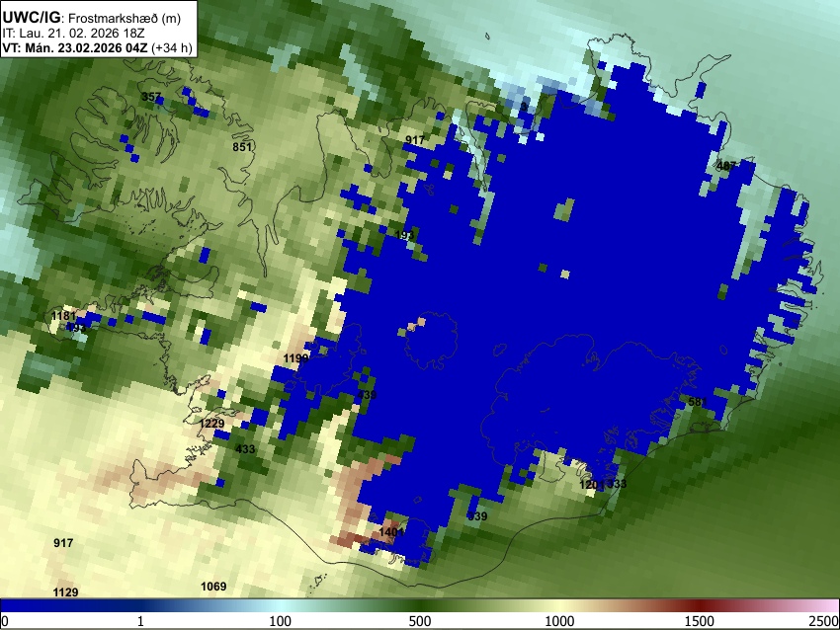Click the dark red section of the color scale
The height and width of the screenshot is (630, 840).
pyautogui.click(x=700, y=605)
